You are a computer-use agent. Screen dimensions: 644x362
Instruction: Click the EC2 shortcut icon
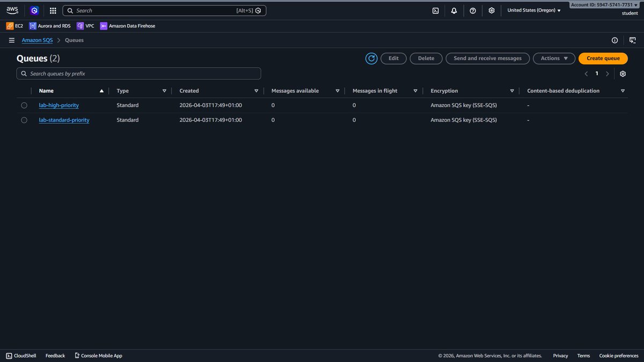tap(10, 26)
